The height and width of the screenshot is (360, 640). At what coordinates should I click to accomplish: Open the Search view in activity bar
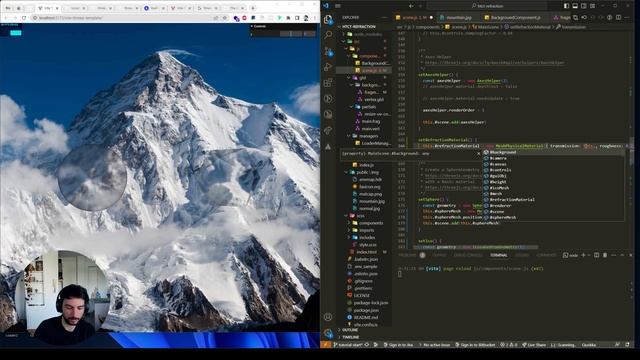click(x=328, y=34)
